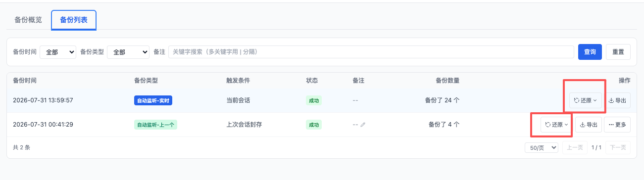Click the 状态 column header
Viewport: 644px width, 180px height.
312,80
